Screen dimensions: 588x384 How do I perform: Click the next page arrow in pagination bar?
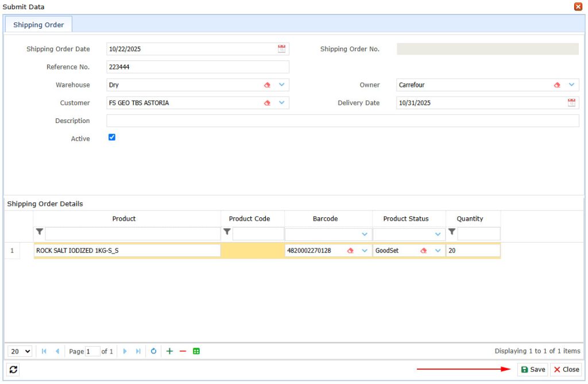point(125,351)
